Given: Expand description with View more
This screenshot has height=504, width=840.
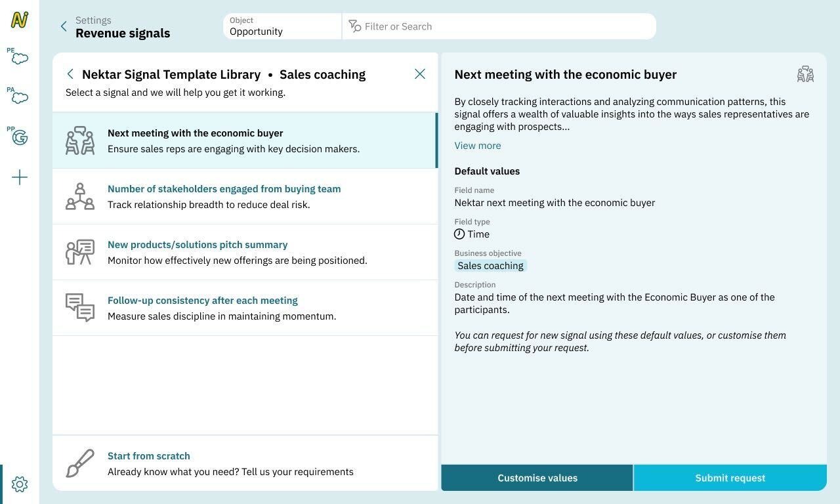Looking at the screenshot, I should click(x=478, y=146).
